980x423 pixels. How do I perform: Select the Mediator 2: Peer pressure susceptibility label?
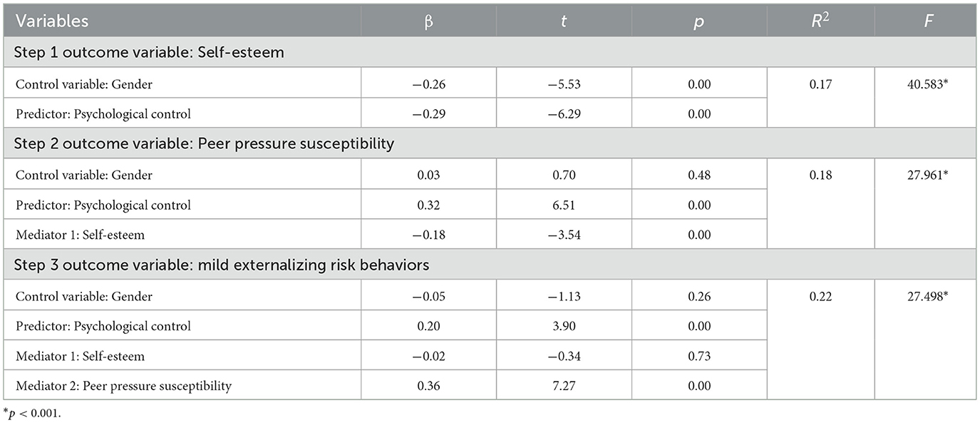tap(123, 386)
